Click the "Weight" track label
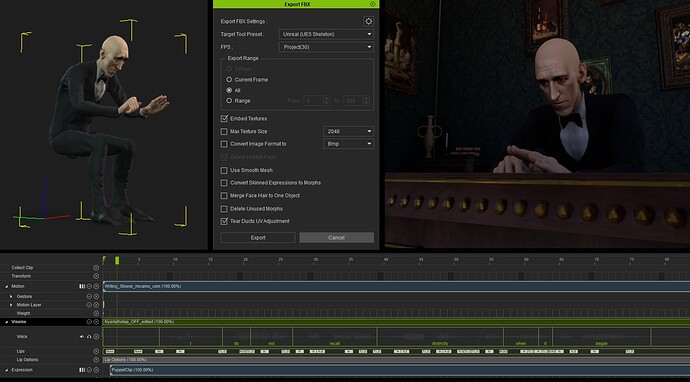Viewport: 690px width, 382px height. coord(23,313)
